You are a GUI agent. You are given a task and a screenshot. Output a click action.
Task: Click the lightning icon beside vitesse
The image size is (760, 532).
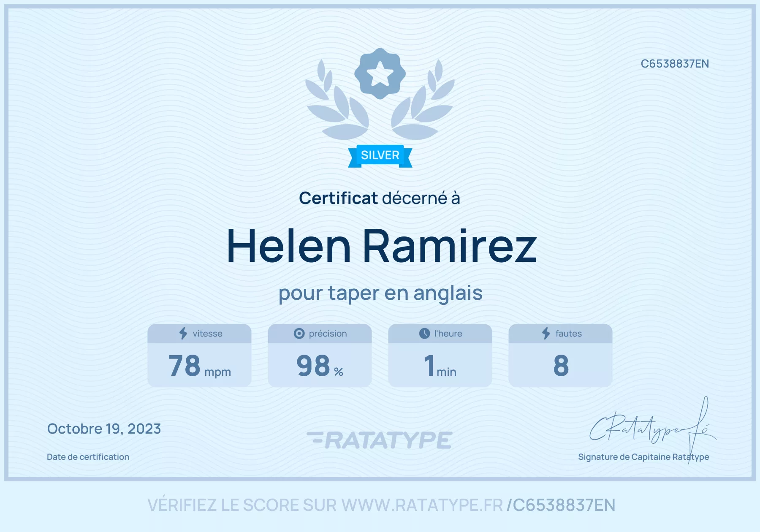pyautogui.click(x=183, y=334)
